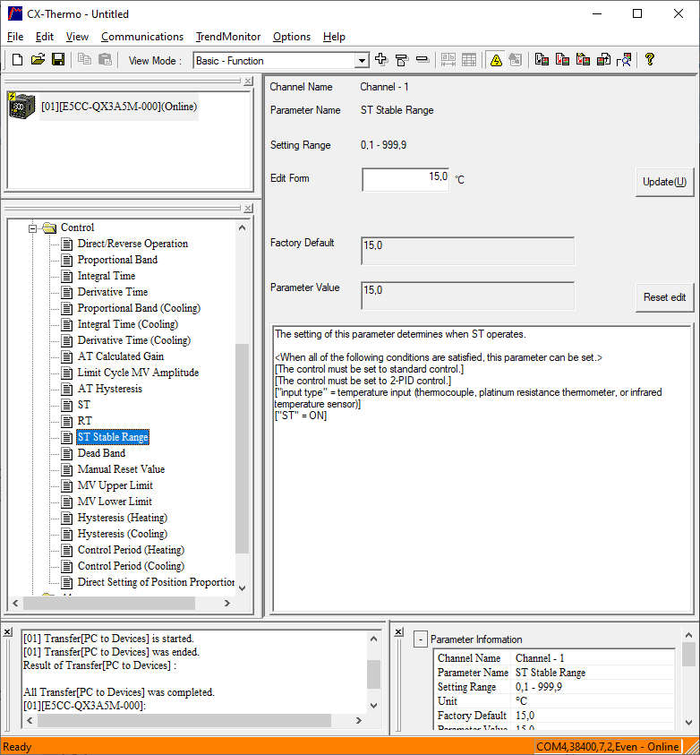Click the Reset edit button
This screenshot has height=755, width=700.
[x=664, y=297]
